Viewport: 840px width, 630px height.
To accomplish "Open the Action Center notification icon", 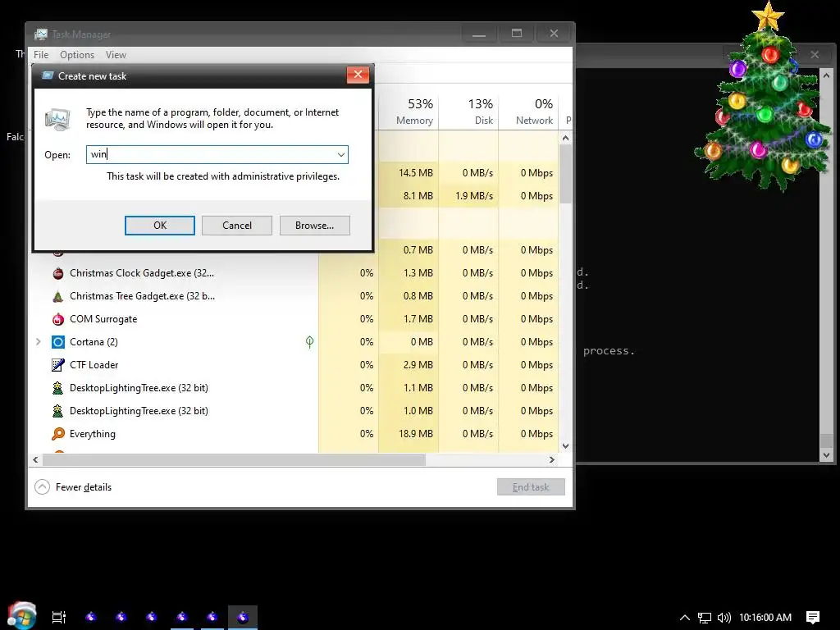I will (813, 618).
